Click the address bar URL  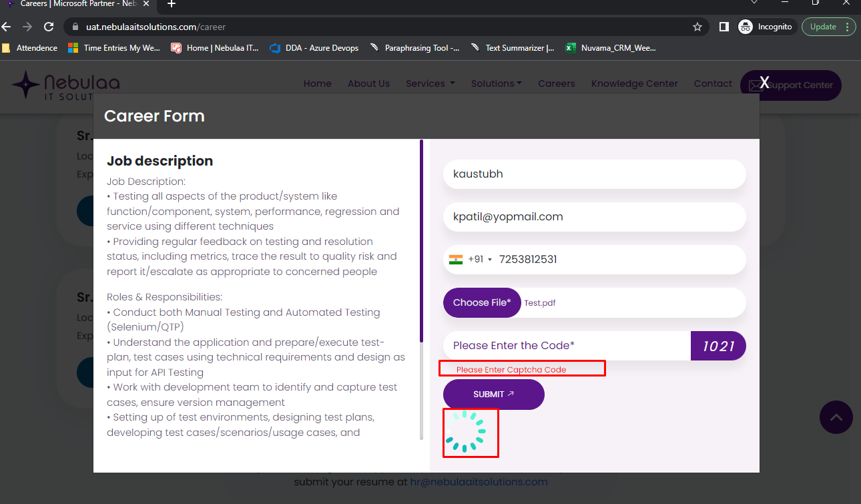156,27
